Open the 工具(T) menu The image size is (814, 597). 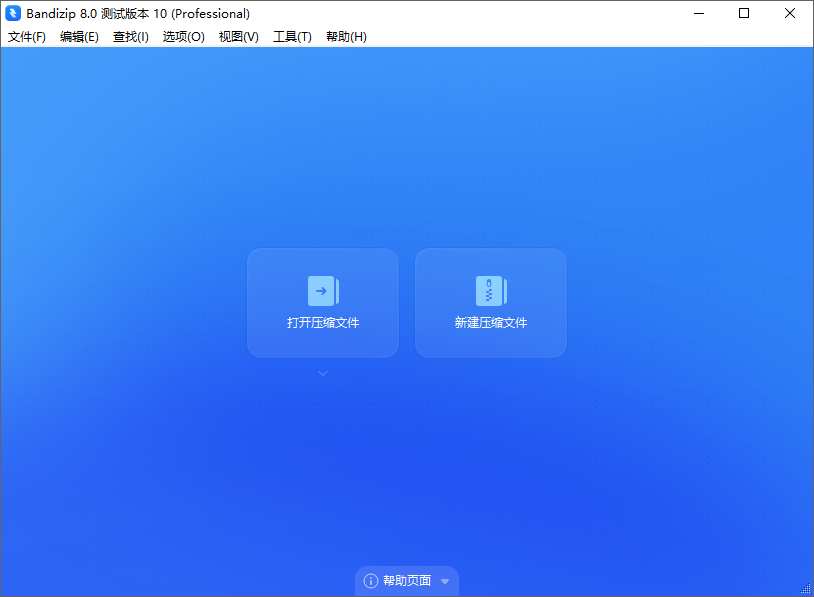(291, 36)
